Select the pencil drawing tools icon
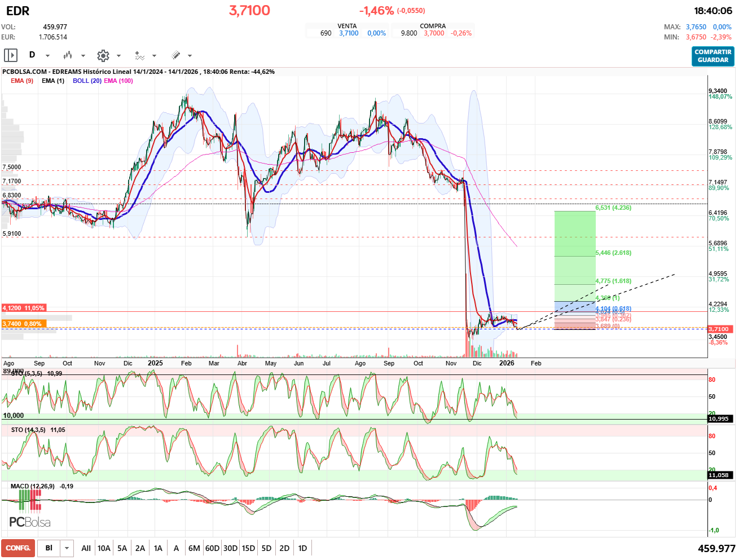Viewport: 743px width, 560px height. [x=175, y=55]
